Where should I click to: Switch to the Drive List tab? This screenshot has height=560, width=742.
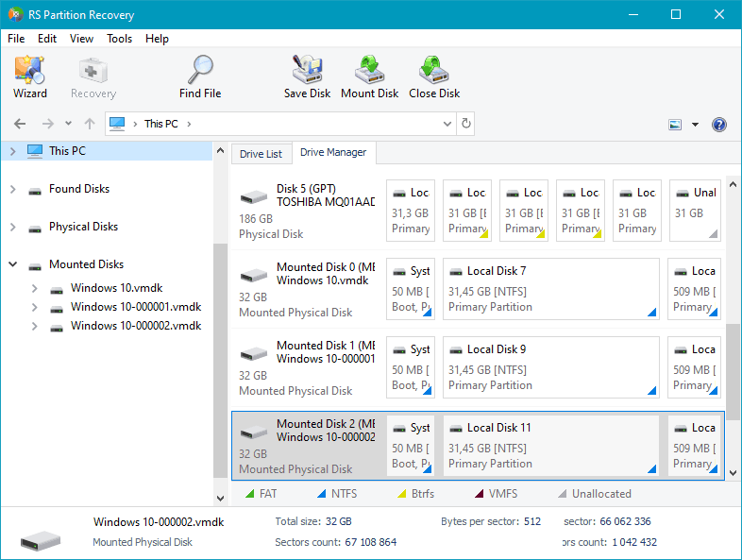261,154
